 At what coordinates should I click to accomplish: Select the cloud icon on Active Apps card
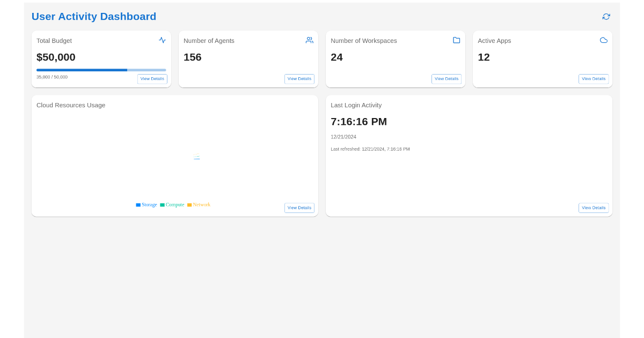(x=603, y=40)
